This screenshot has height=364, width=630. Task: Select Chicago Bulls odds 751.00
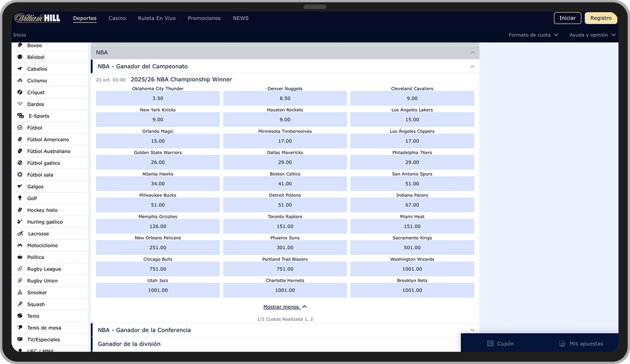(158, 269)
